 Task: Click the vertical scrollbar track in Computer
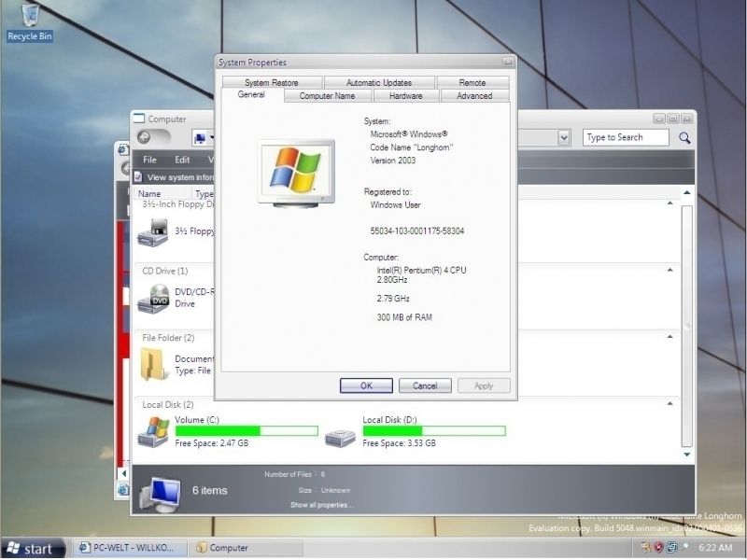coord(687,326)
